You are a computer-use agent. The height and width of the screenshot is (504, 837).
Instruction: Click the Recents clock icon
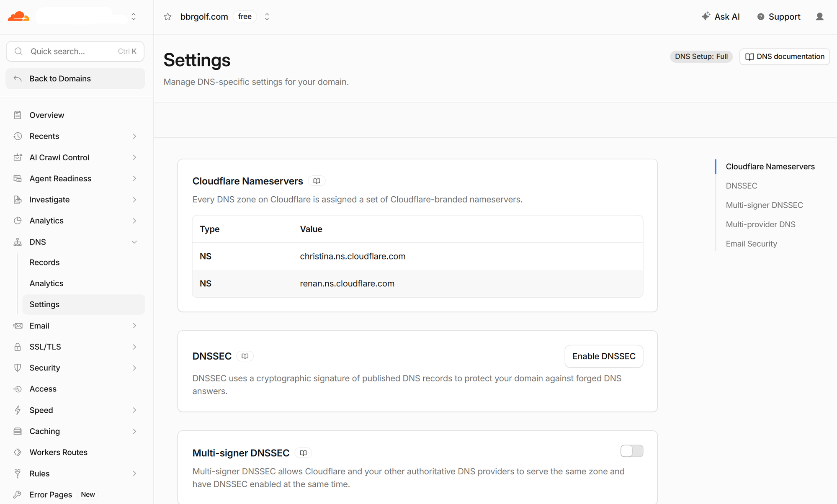[18, 136]
